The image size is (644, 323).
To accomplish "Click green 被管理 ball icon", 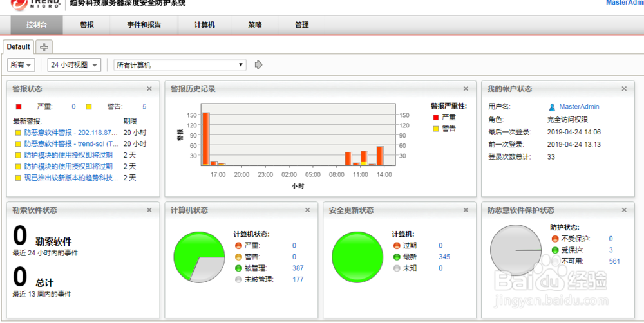I will pos(239,268).
